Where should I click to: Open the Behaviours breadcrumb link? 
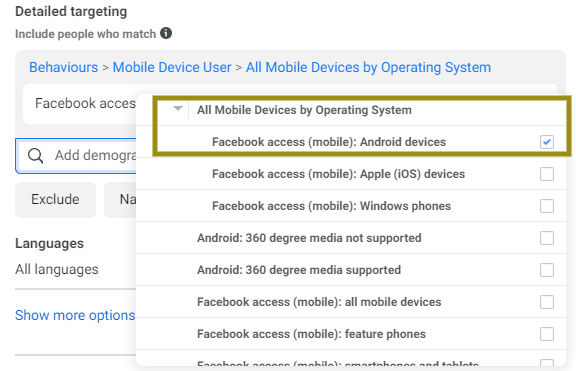tap(64, 67)
